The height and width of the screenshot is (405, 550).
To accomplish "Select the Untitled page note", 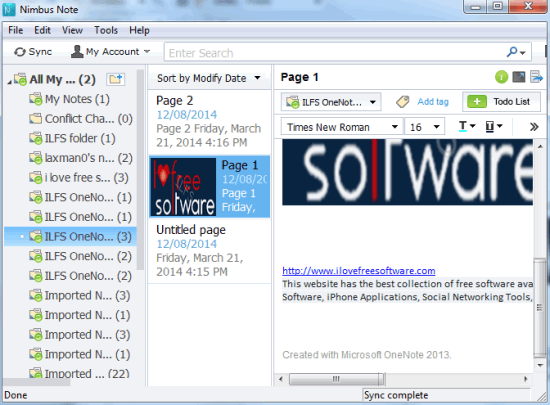I will (x=209, y=250).
